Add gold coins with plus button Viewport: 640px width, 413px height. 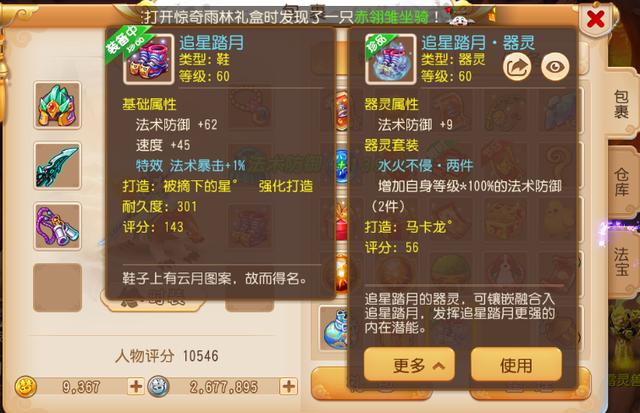point(136,386)
